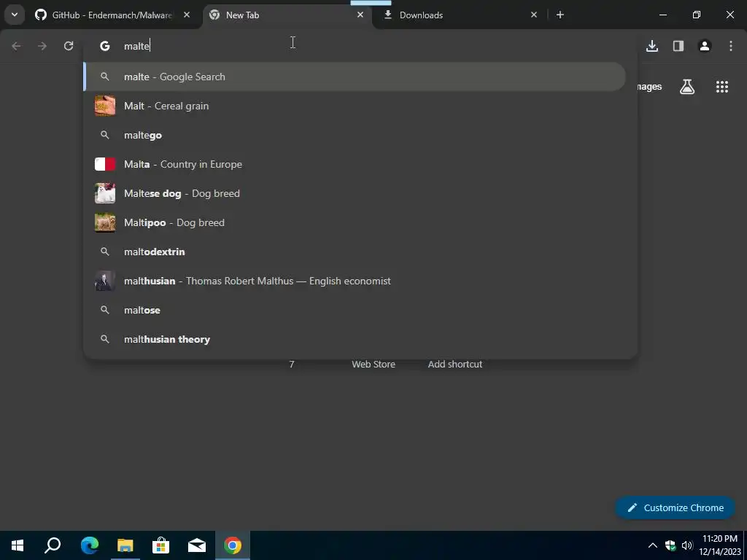
Task: Open the Web Store shortcut
Action: tap(373, 364)
